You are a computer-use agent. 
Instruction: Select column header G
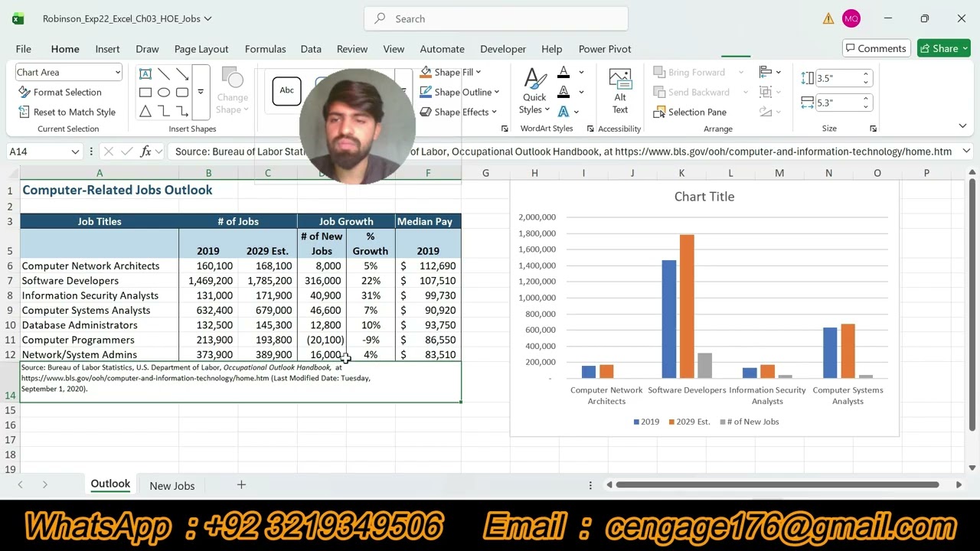[485, 173]
